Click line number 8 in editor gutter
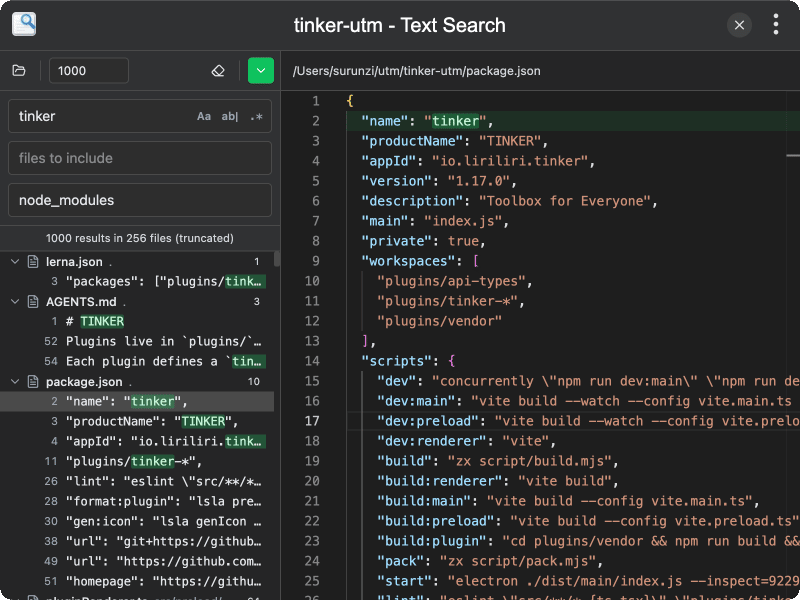This screenshot has width=800, height=600. 316,241
